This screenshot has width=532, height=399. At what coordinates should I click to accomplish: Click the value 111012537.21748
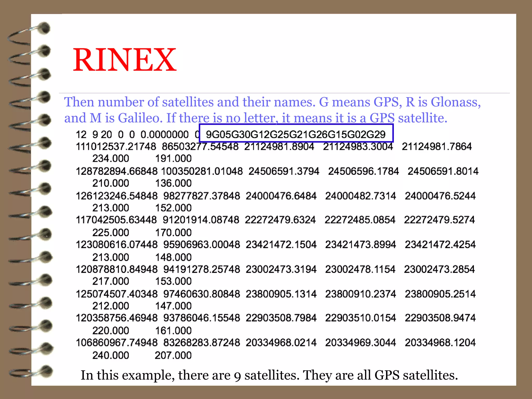click(x=116, y=147)
